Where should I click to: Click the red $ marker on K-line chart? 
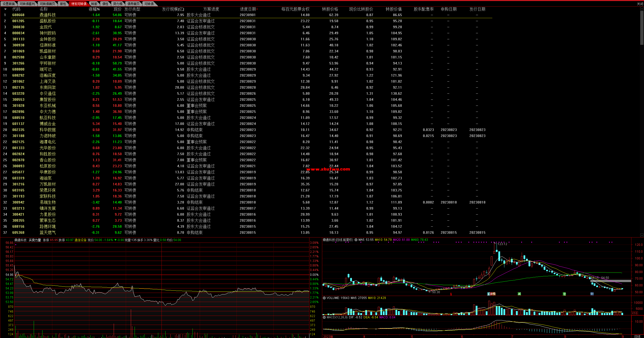click(451, 294)
